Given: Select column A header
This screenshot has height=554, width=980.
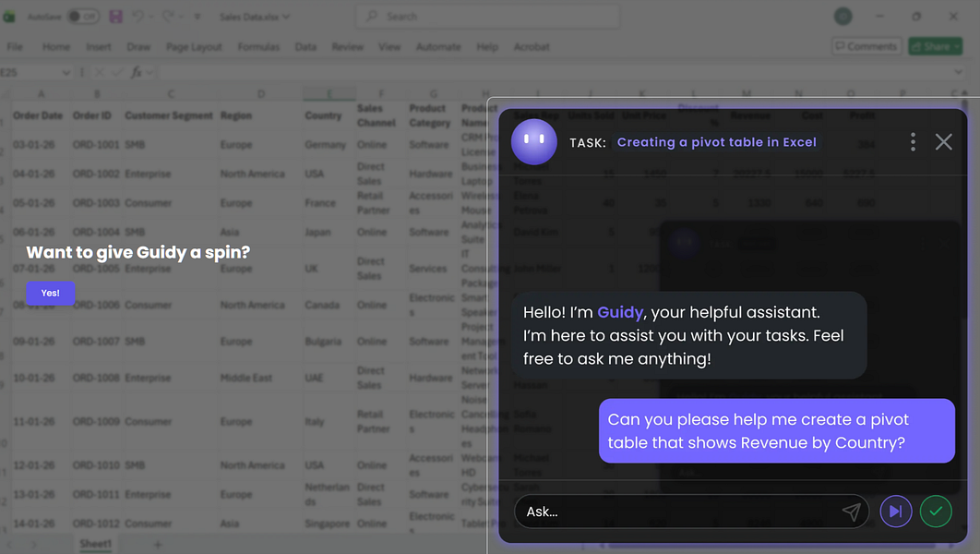Looking at the screenshot, I should point(42,94).
